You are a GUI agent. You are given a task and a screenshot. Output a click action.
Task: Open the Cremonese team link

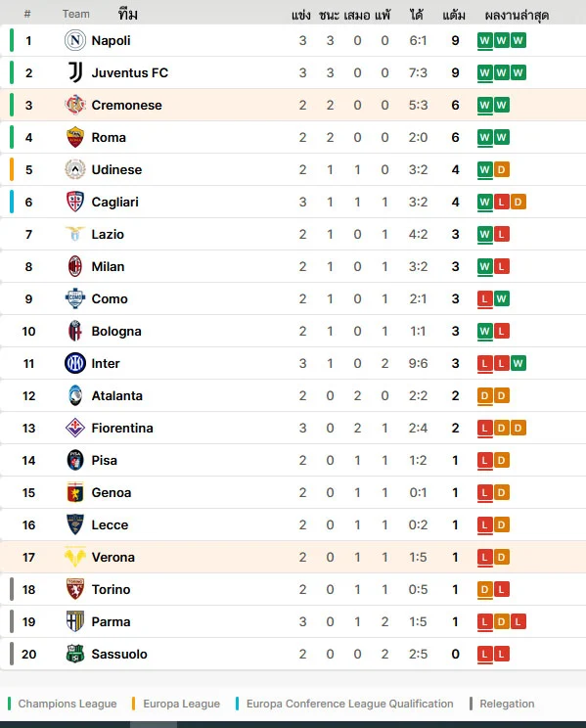127,106
